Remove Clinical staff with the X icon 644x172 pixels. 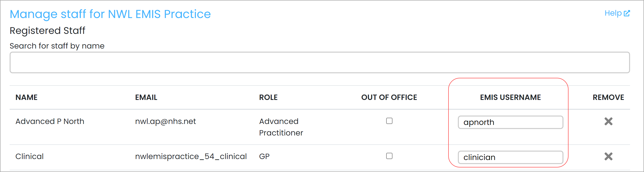[608, 157]
